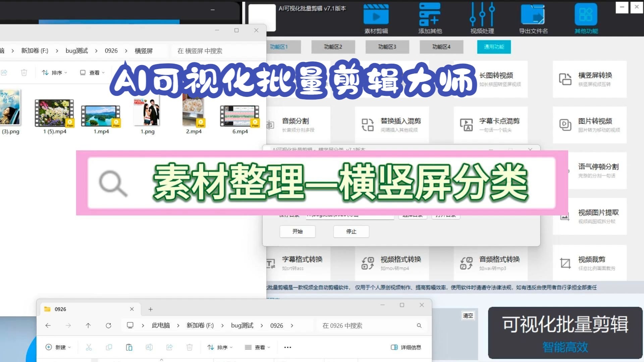The image size is (644, 362).
Task: Click the search magnifier icon in the 0926 window
Action: click(419, 325)
